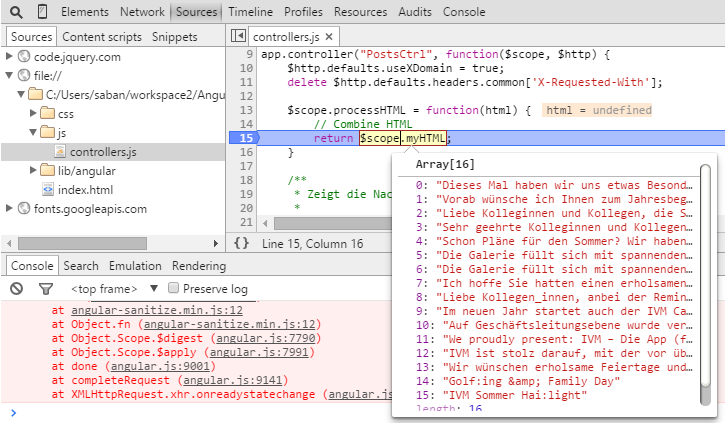This screenshot has width=725, height=425.
Task: Click the magnifier search icon in DevTools toolbar
Action: coord(14,13)
